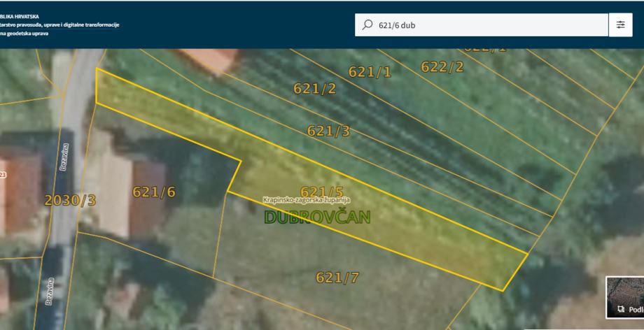Select parcel label 621/7
Screen dimensions: 644x330
(x=337, y=278)
